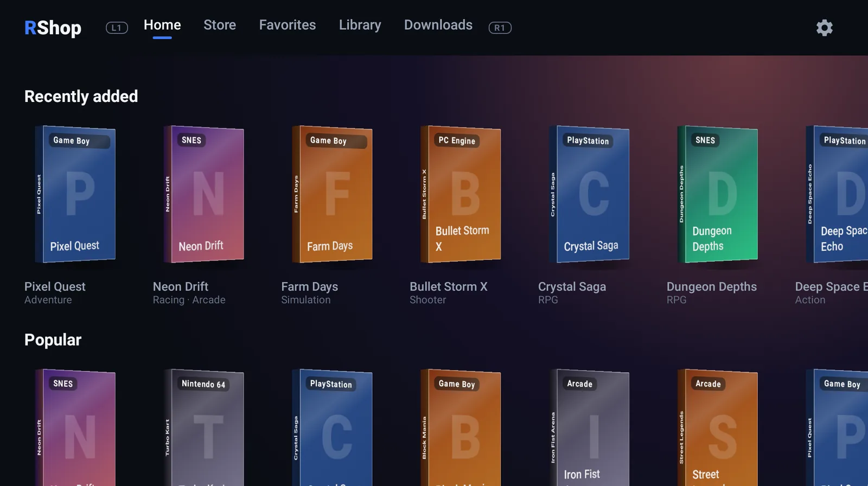Click the 'Farm Days' title caption above Simulation
This screenshot has width=868, height=486.
pos(310,286)
